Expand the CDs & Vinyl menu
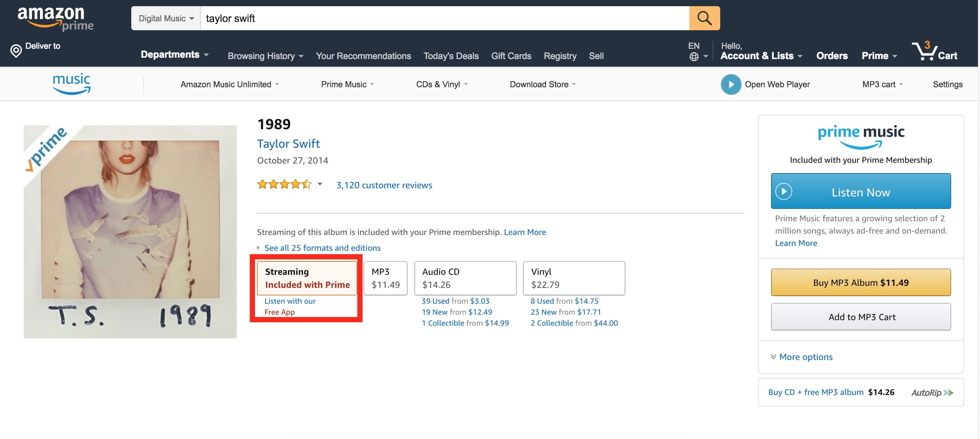The image size is (980, 439). pos(442,85)
